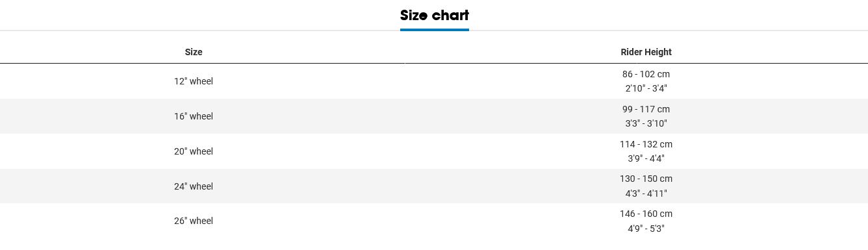Click the blue underline beneath Size chart
The image size is (868, 250).
[x=434, y=29]
